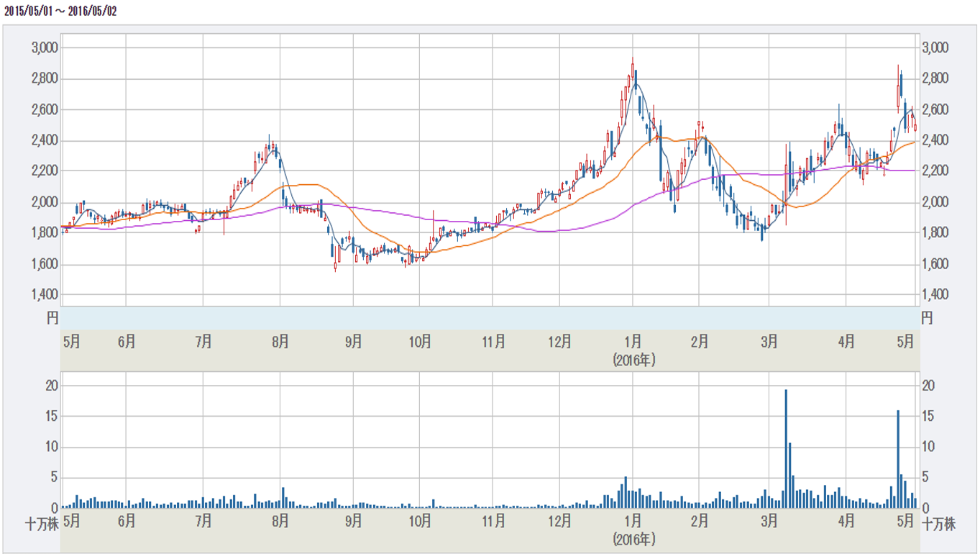
Task: Select the 6月 marker on the price chart axis
Action: (127, 341)
